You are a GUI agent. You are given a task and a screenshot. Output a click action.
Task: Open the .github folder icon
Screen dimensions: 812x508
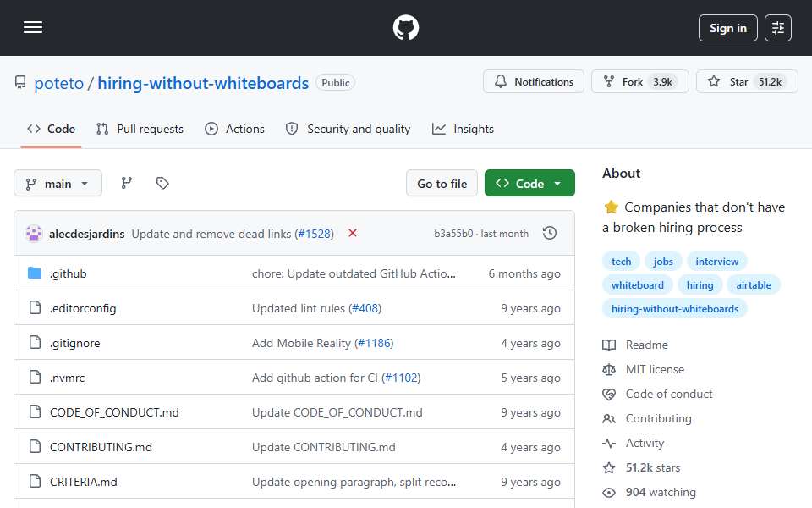pos(35,273)
